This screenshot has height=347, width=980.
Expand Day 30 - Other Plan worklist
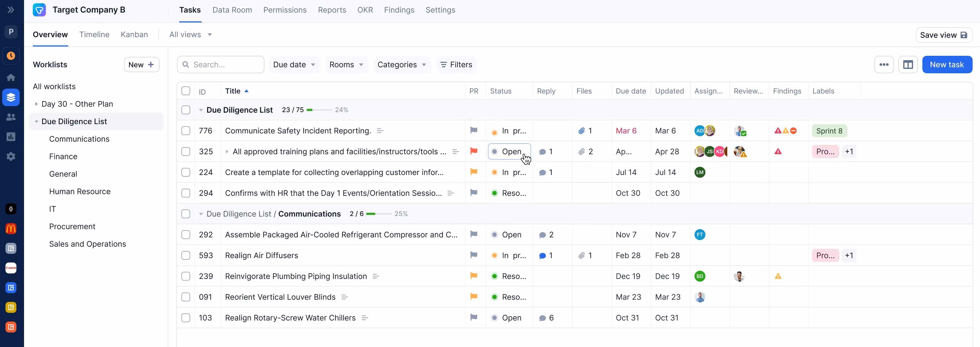36,104
